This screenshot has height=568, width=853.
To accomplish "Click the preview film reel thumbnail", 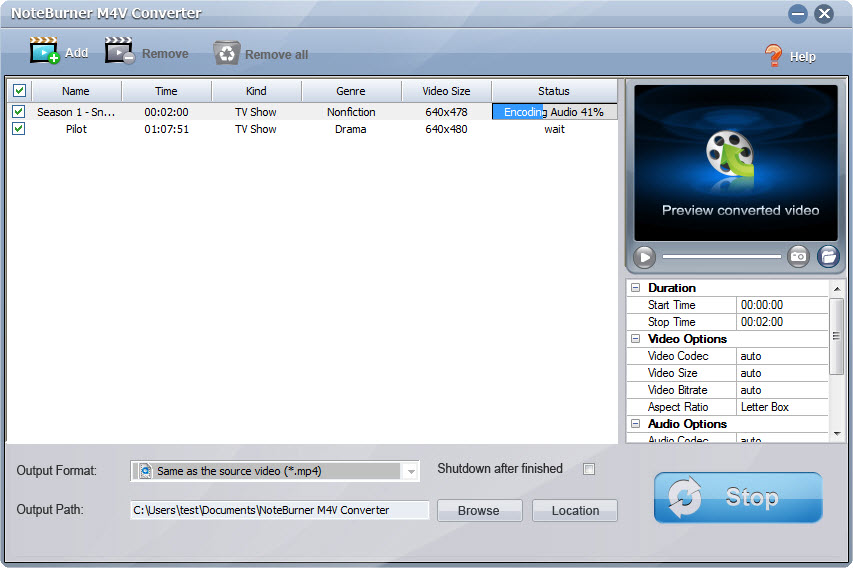I will click(x=730, y=154).
